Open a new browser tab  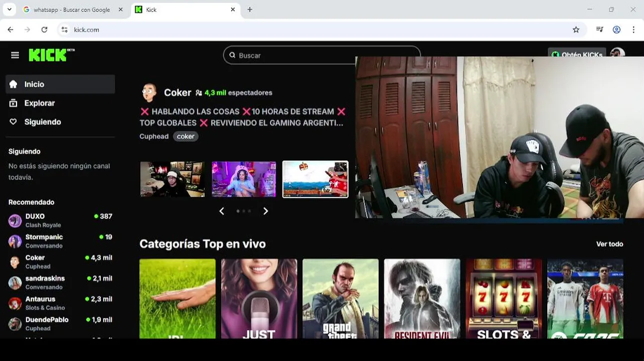(250, 10)
